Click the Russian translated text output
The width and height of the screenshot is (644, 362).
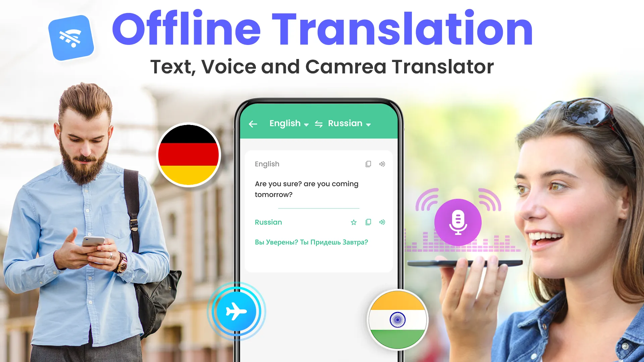pos(311,242)
